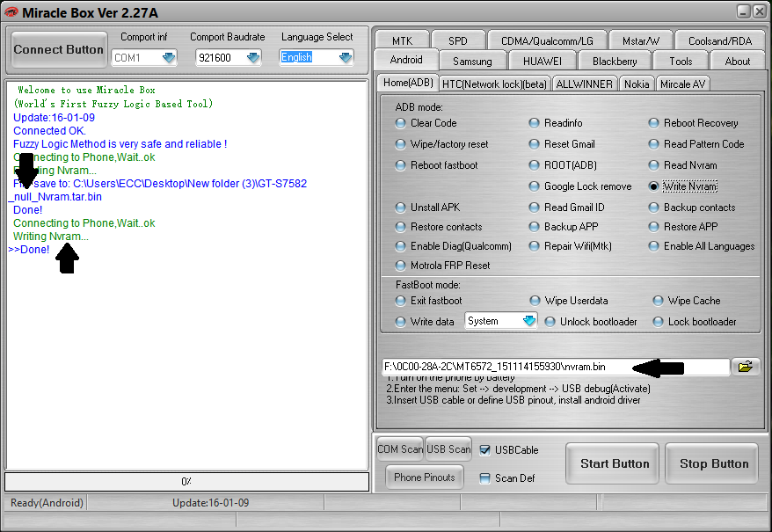
Task: Select the Backup contacts option
Action: click(x=653, y=208)
